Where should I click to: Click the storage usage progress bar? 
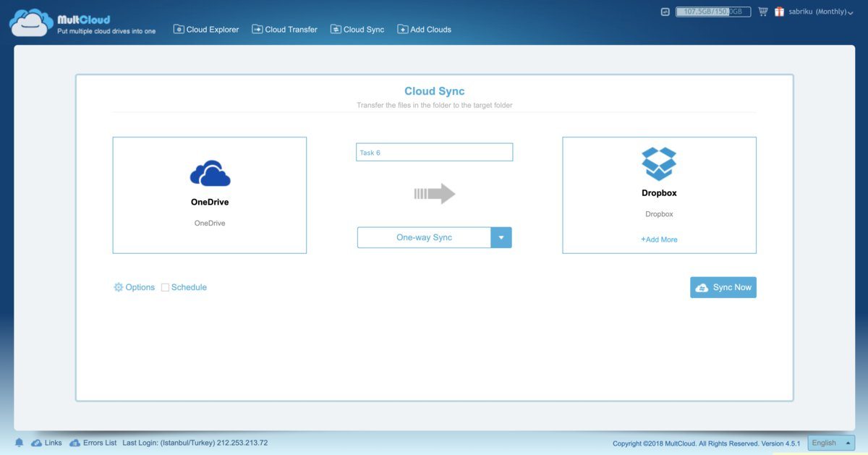click(x=712, y=12)
